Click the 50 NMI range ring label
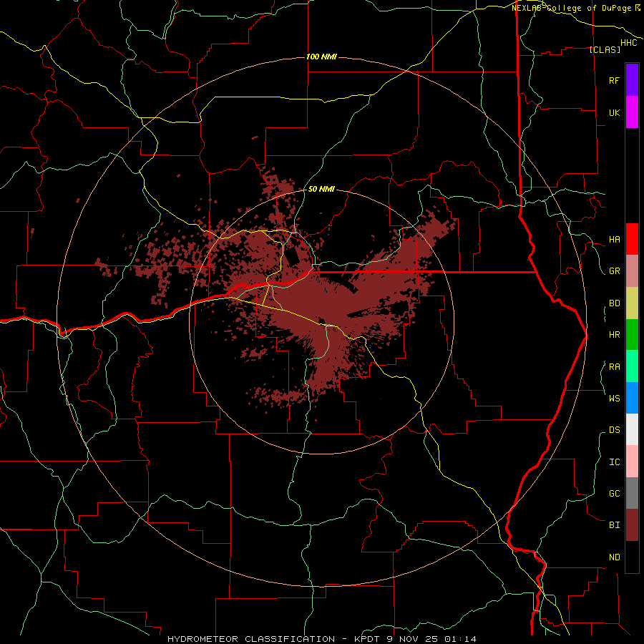Viewport: 644px width, 644px height. coord(321,189)
